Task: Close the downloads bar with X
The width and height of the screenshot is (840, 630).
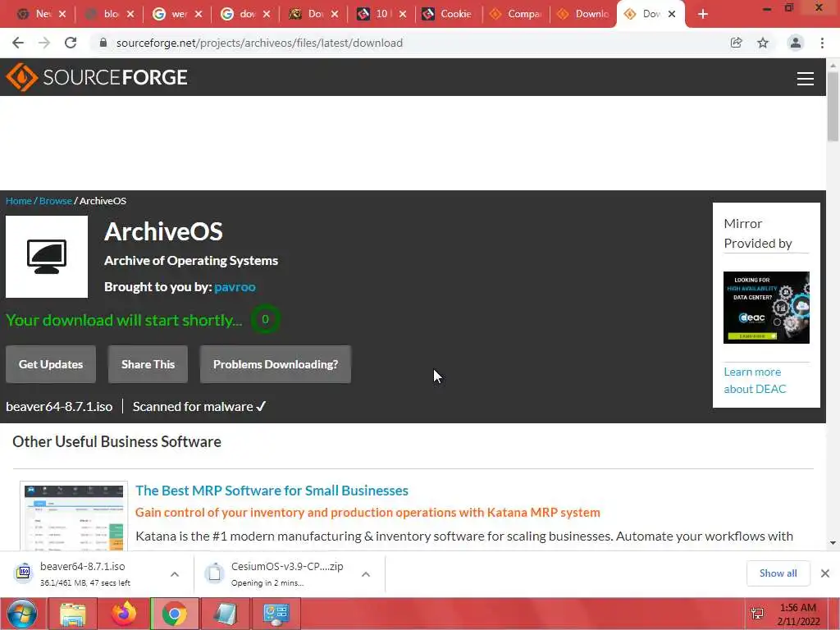Action: coord(825,573)
